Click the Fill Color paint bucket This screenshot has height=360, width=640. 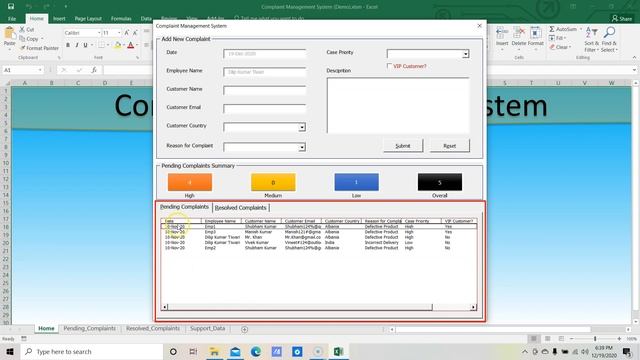(118, 45)
